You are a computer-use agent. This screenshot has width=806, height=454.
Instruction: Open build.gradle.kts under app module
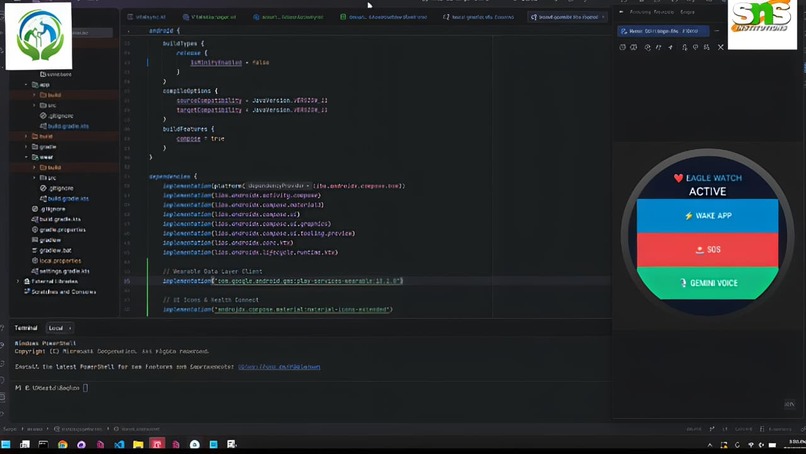(64, 126)
